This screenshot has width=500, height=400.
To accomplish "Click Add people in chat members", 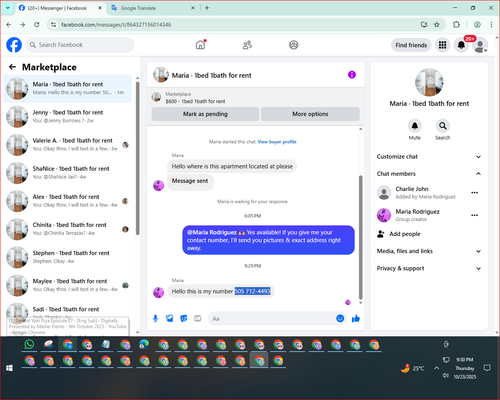I will pyautogui.click(x=399, y=234).
